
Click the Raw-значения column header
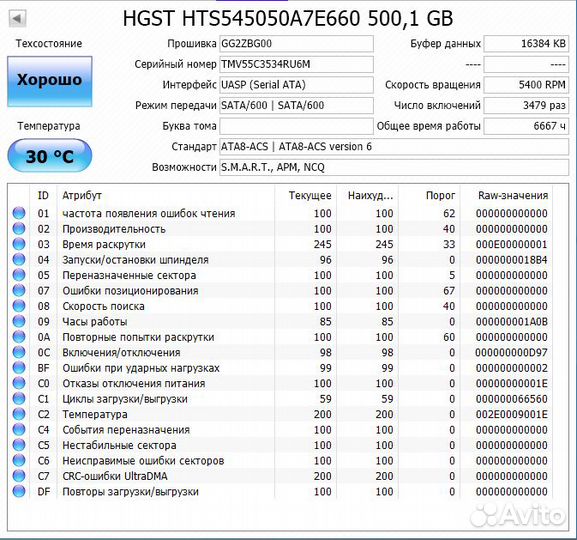pyautogui.click(x=506, y=195)
